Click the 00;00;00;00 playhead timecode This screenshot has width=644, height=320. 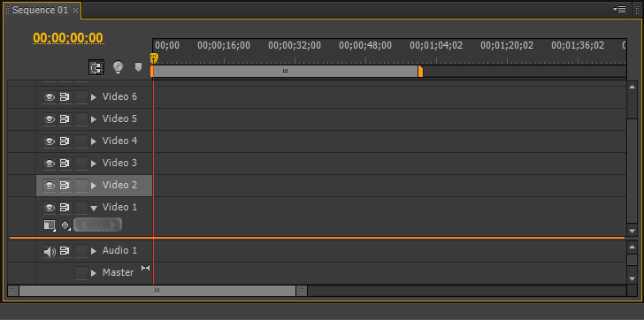(x=68, y=38)
